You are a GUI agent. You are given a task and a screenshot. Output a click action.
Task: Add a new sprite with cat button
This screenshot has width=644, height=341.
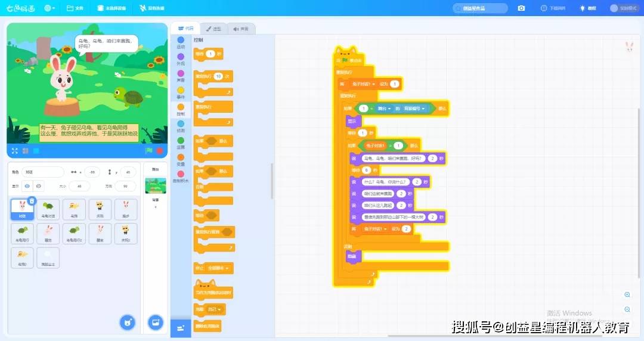pyautogui.click(x=128, y=322)
